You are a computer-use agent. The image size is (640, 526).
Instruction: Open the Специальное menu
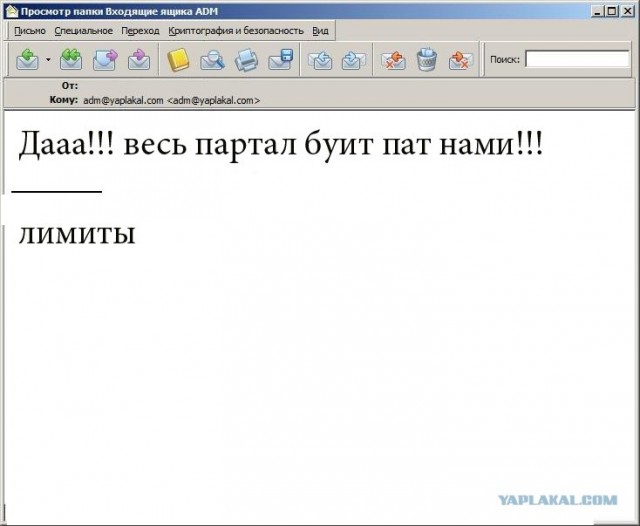pyautogui.click(x=83, y=31)
